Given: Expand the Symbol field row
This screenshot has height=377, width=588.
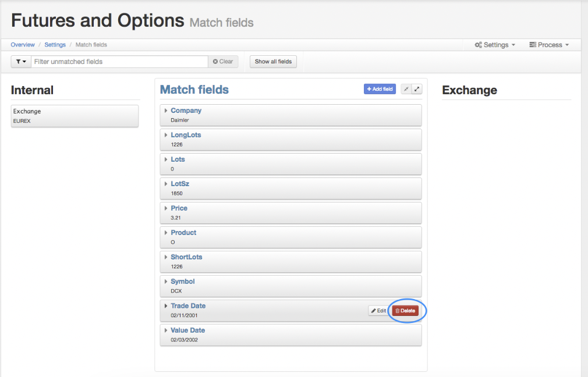Looking at the screenshot, I should click(x=291, y=286).
